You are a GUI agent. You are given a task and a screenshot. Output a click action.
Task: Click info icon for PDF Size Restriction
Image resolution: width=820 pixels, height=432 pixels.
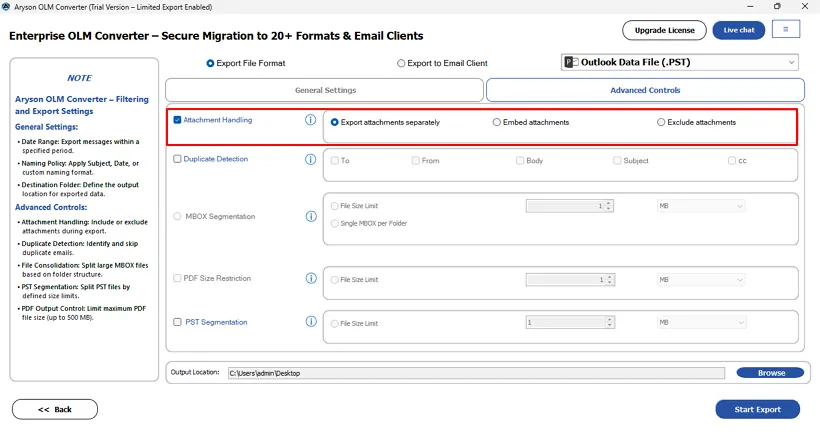(x=310, y=278)
